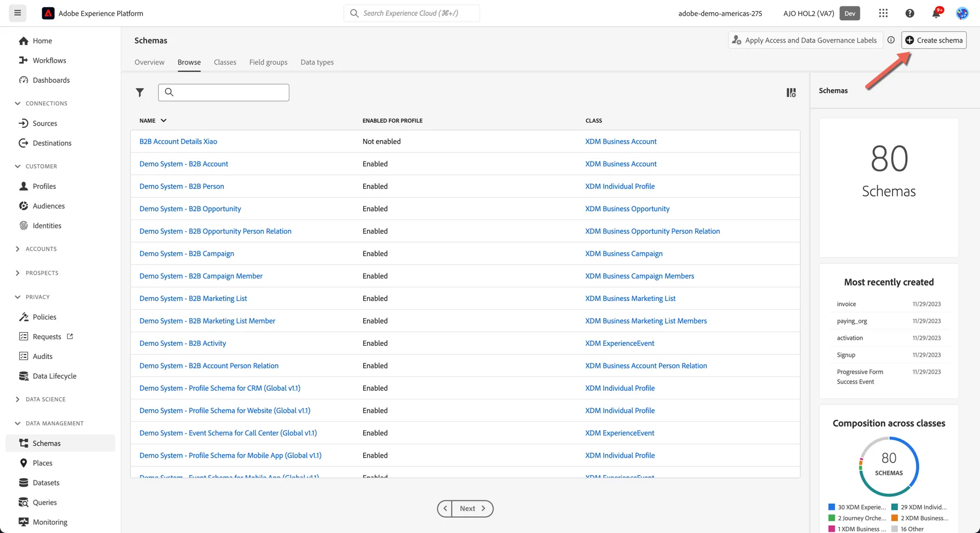Expand the DATA SCIENCE section
Screen dimensions: 980x533
pyautogui.click(x=17, y=399)
